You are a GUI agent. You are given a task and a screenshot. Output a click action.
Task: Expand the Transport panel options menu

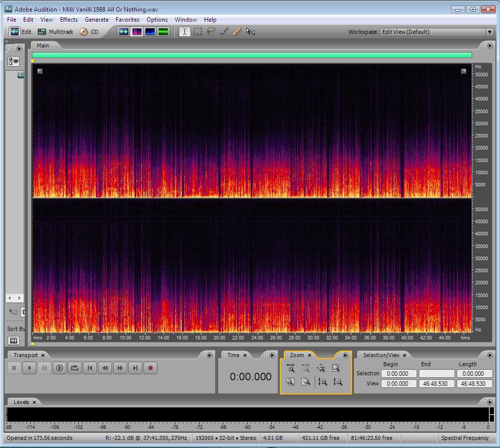click(x=210, y=355)
